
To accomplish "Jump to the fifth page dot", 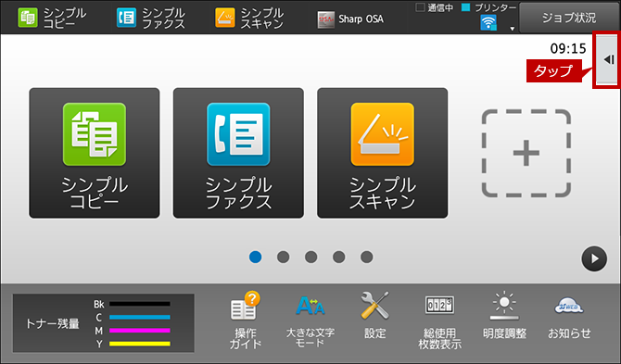I will (367, 257).
